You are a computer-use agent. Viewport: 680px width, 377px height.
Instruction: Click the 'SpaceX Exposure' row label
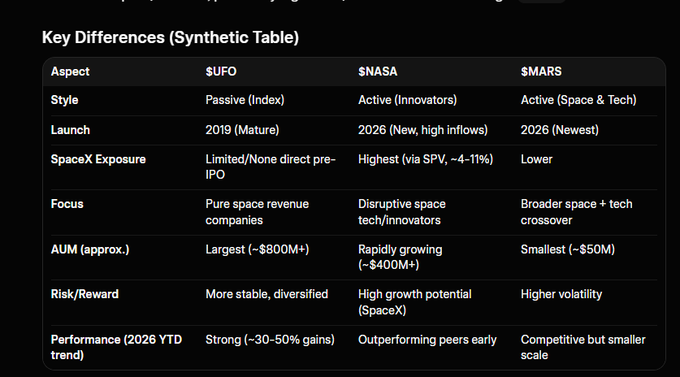(x=98, y=160)
